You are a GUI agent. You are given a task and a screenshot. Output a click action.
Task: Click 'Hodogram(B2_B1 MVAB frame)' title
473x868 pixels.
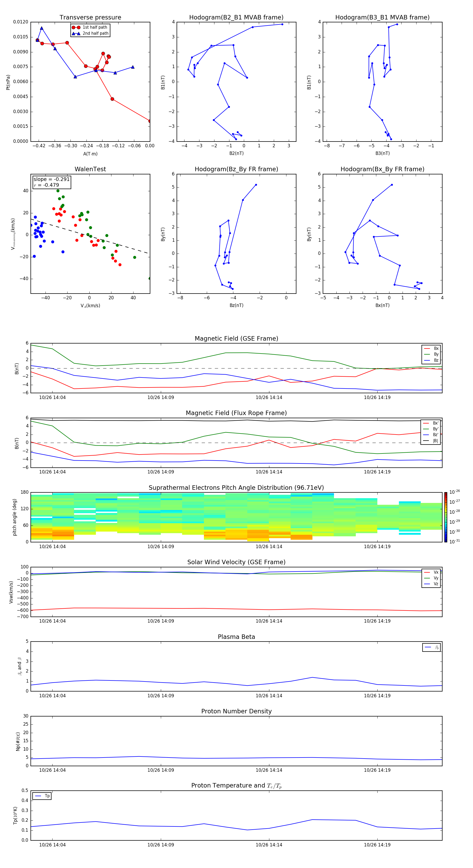coord(236,18)
